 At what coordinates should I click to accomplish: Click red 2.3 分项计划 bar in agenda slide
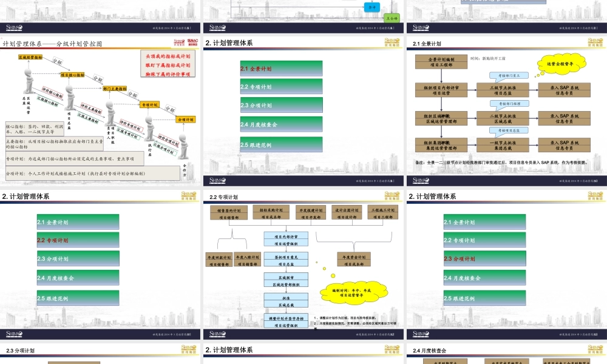coord(484,258)
